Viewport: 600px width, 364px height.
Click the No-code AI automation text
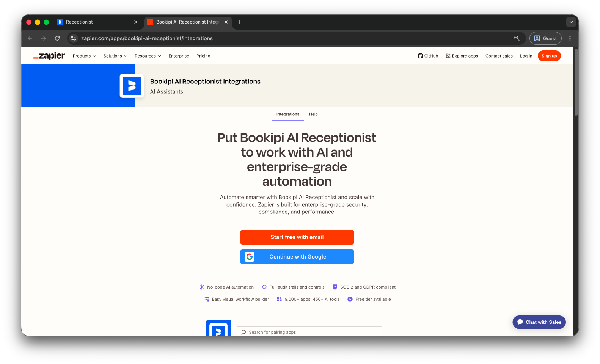point(230,287)
